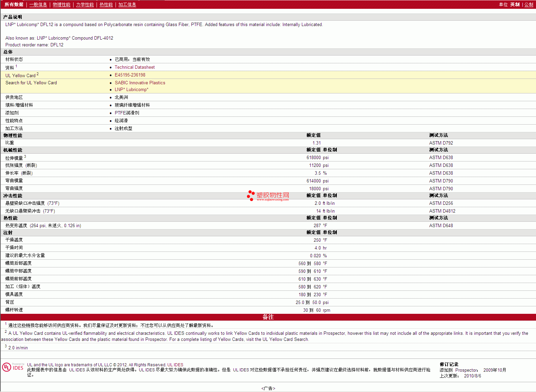The height and width of the screenshot is (392, 536).
Task: Click 螺筒中部温度 row label
Action: (x=18, y=271)
